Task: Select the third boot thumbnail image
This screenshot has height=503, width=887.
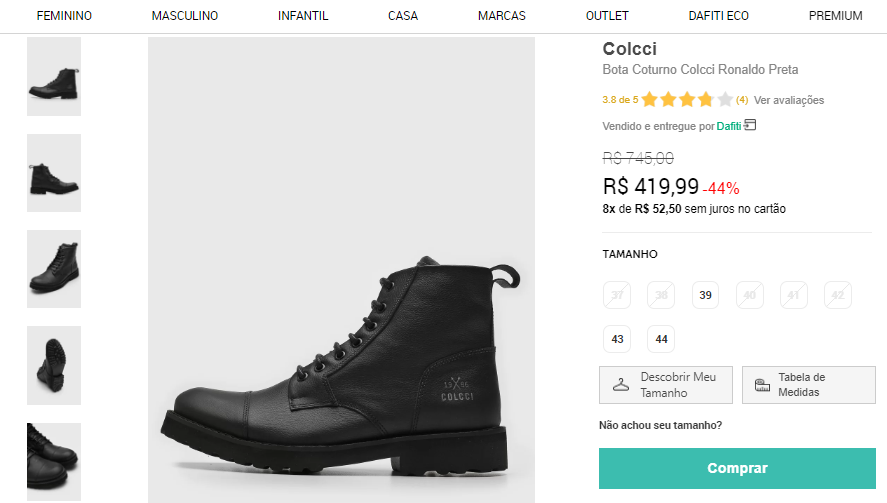Action: pos(54,269)
